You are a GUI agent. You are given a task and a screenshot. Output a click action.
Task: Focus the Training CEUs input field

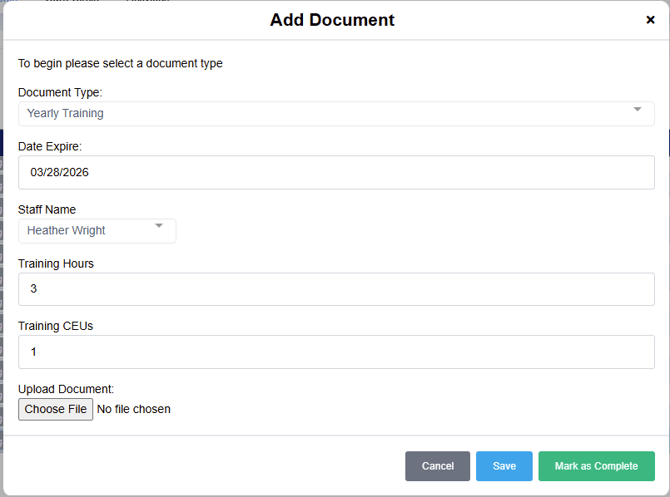point(336,352)
